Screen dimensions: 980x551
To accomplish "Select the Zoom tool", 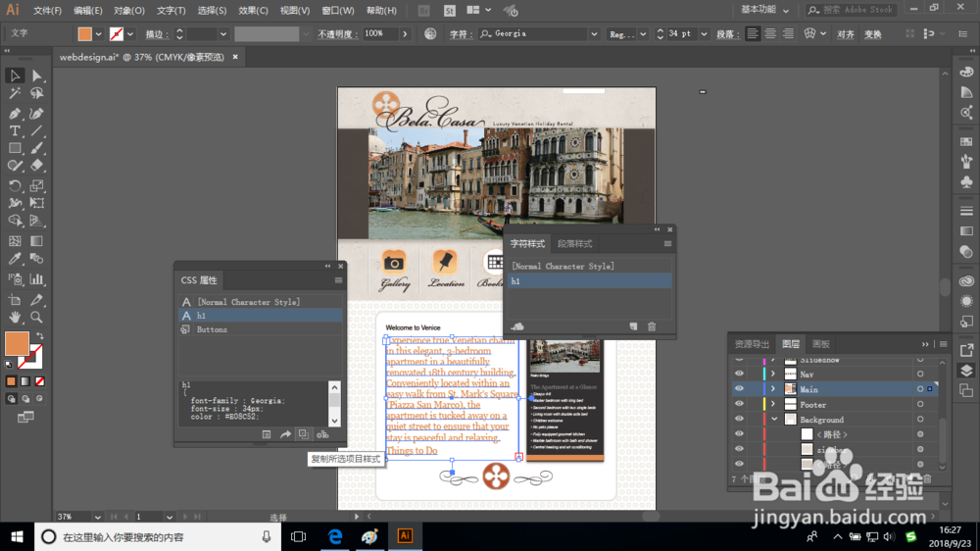I will 37,317.
